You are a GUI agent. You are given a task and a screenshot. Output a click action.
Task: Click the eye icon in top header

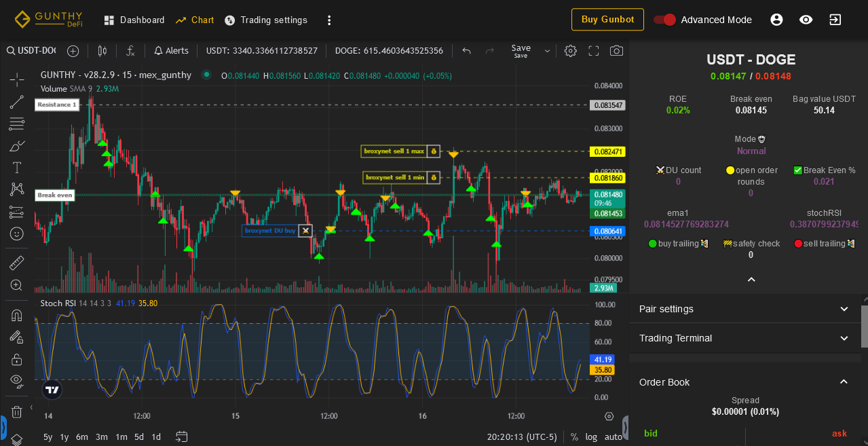point(806,20)
